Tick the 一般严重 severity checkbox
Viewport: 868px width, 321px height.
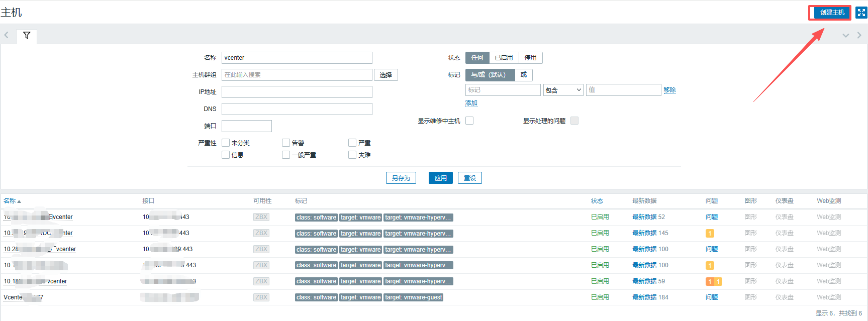point(286,155)
